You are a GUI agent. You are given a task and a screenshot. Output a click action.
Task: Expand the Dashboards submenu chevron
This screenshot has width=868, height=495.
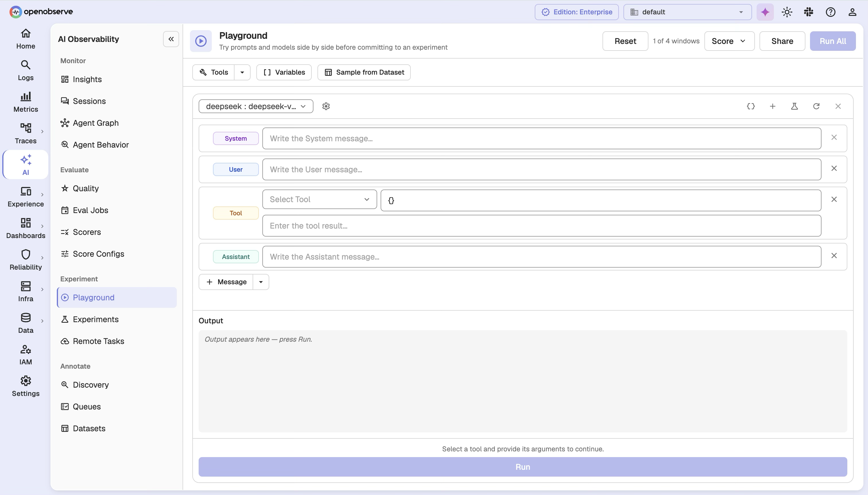tap(42, 226)
